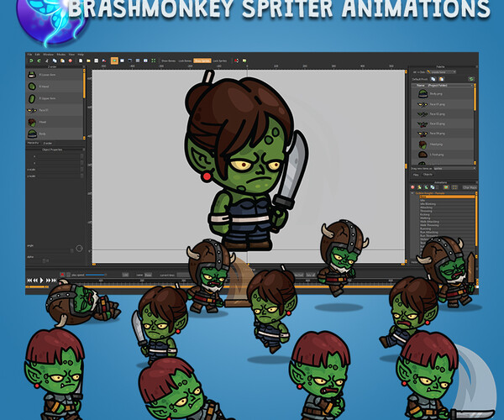Select the Idle Blinking animation

(x=447, y=204)
